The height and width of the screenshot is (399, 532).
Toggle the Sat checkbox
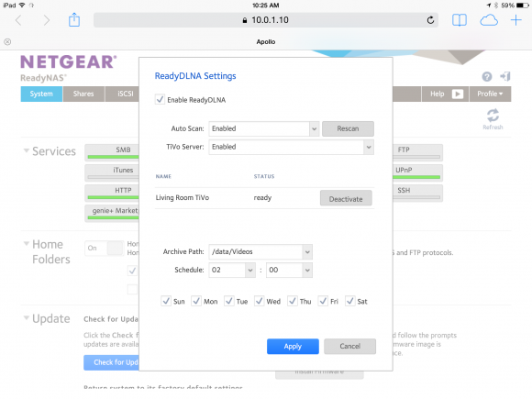pyautogui.click(x=349, y=301)
